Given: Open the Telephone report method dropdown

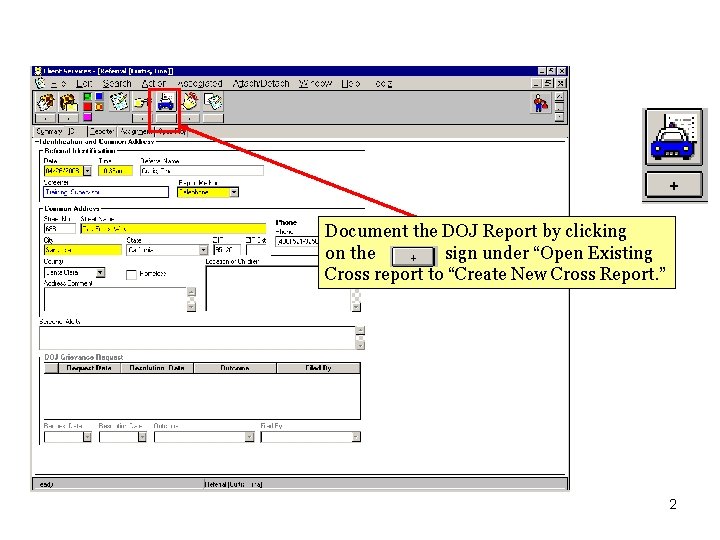Looking at the screenshot, I should click(x=234, y=192).
